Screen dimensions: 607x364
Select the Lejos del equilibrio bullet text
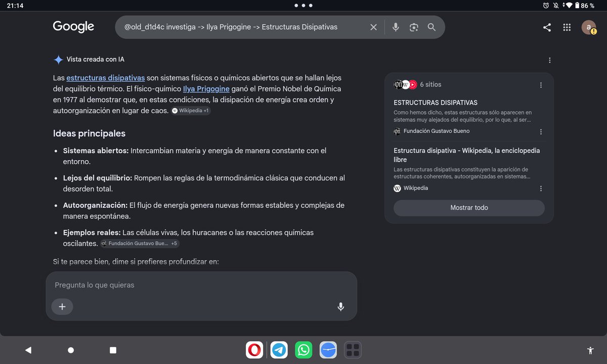[x=204, y=184]
